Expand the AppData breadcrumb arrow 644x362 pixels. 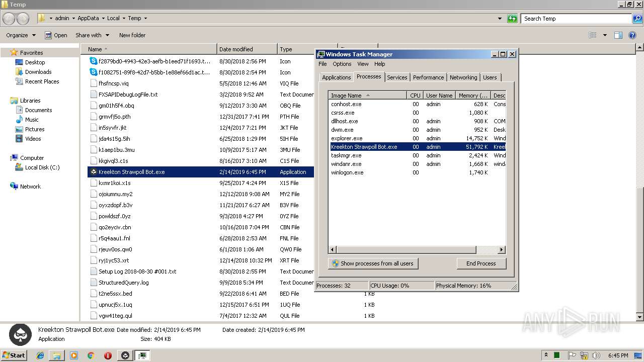103,19
